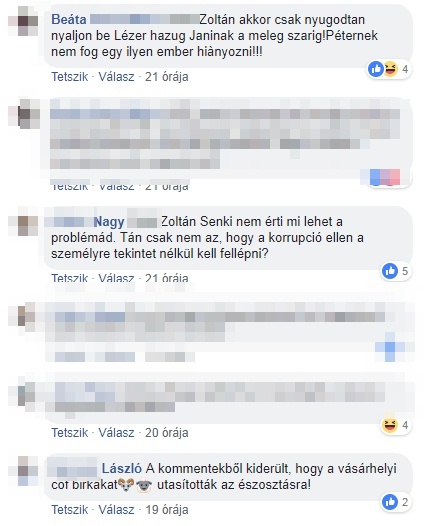The image size is (439, 526).
Task: Click Válasz under Beáta's comment
Action: 116,77
